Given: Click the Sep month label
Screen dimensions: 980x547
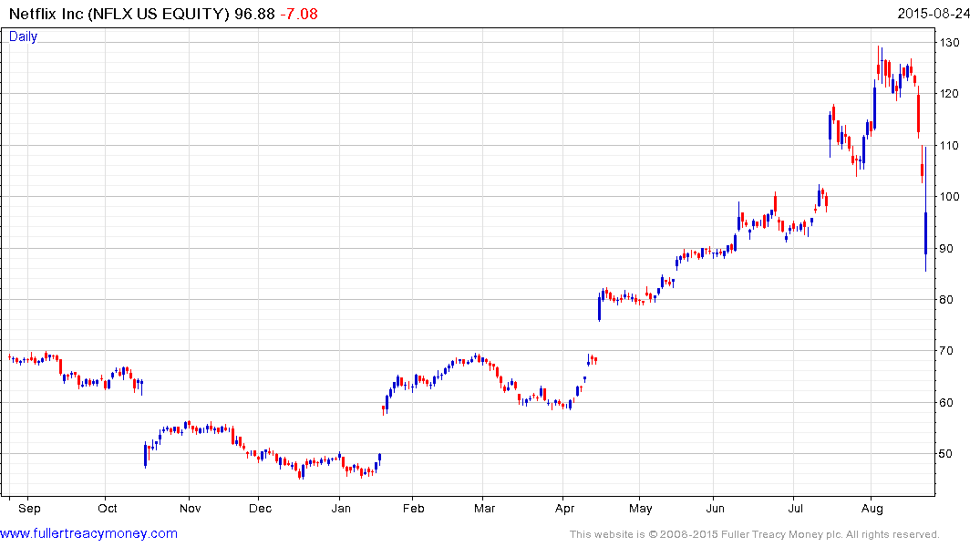Looking at the screenshot, I should pyautogui.click(x=29, y=508).
